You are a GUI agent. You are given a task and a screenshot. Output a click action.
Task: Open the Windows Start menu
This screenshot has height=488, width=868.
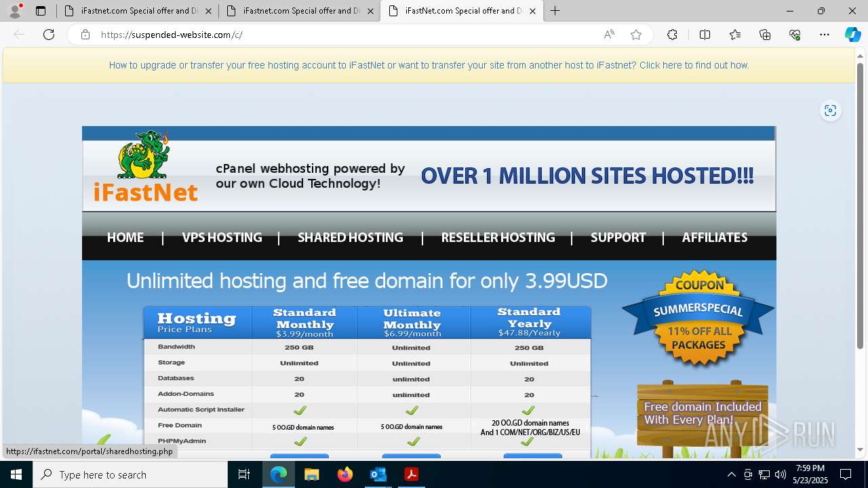click(16, 474)
